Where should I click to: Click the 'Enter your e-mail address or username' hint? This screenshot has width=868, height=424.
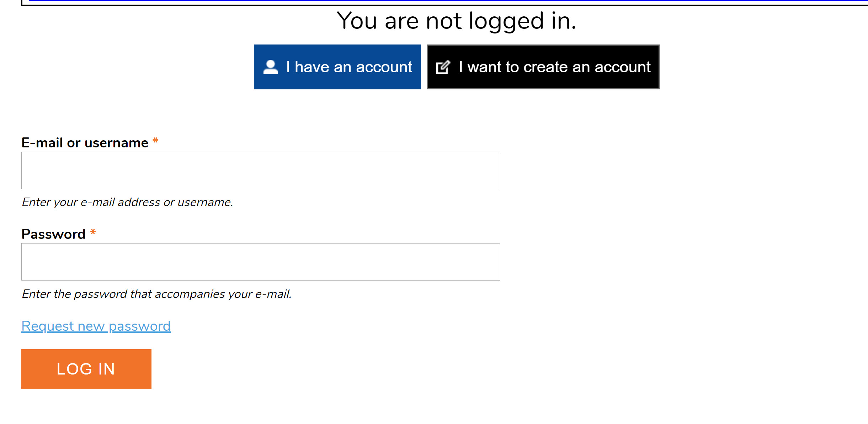pyautogui.click(x=127, y=202)
